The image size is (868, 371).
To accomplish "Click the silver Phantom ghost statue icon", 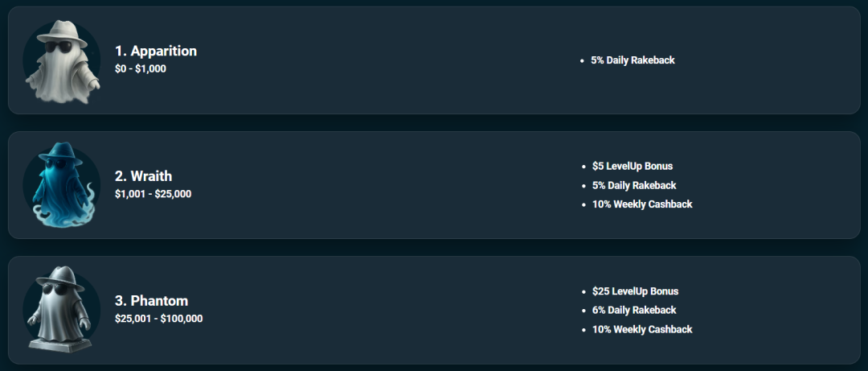I will pos(60,311).
